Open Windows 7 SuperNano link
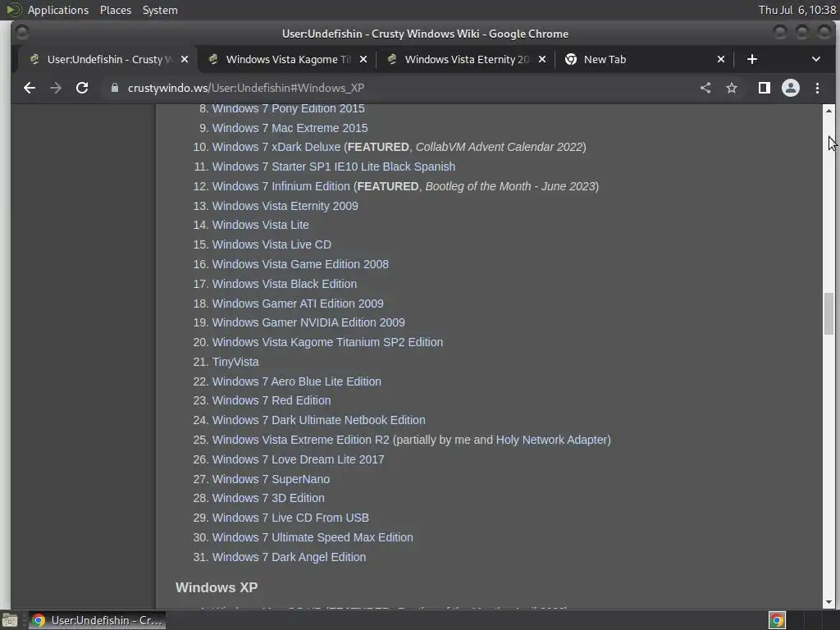 [271, 479]
